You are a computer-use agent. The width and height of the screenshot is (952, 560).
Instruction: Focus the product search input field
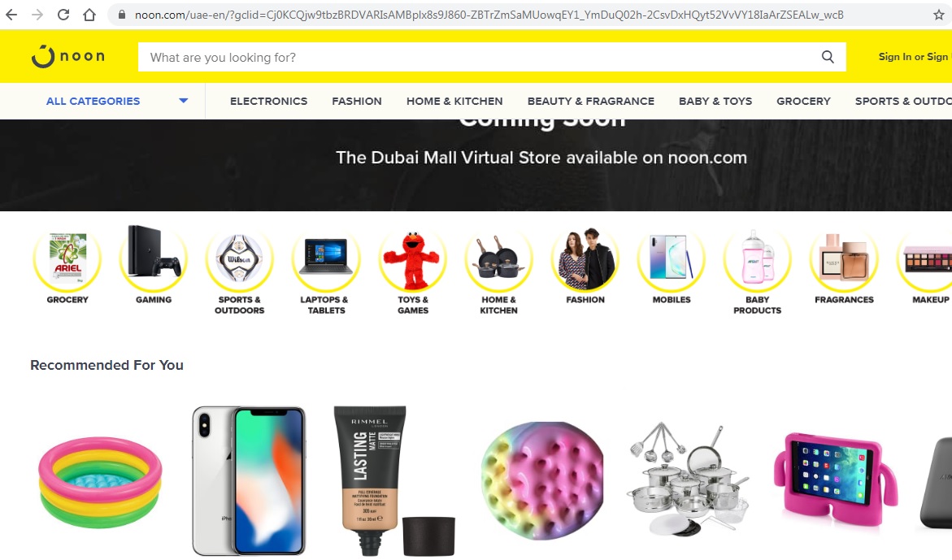[x=480, y=57]
